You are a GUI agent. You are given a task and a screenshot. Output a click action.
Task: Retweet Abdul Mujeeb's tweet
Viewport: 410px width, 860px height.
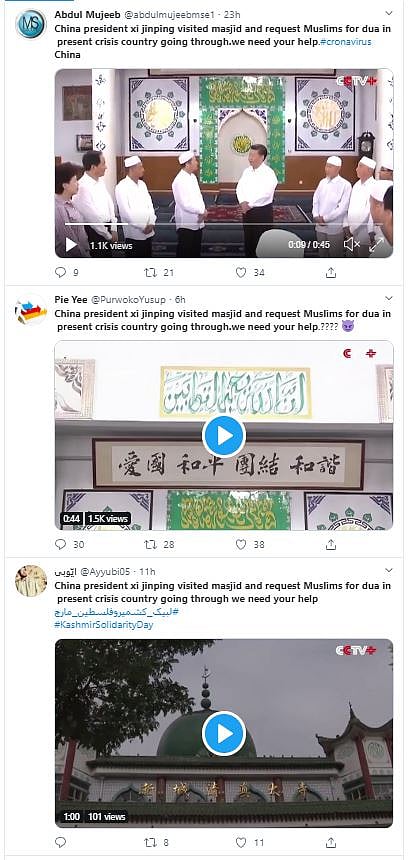(150, 272)
